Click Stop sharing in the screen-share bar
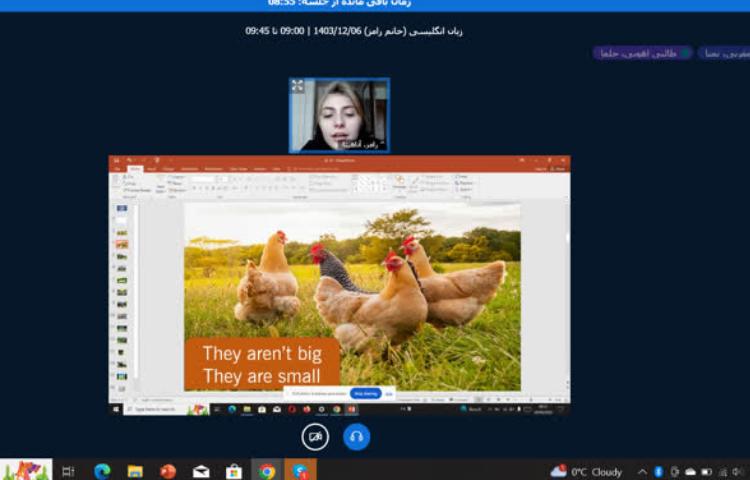The width and height of the screenshot is (750, 480). (366, 393)
